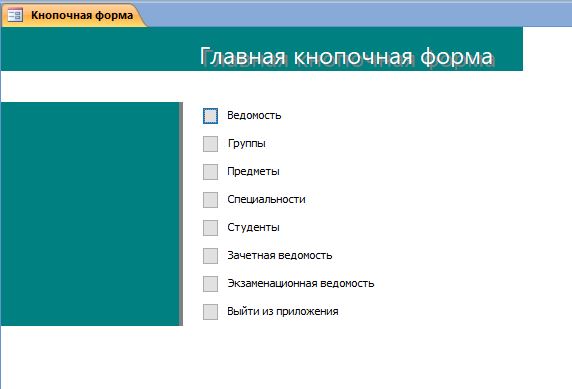Image resolution: width=572 pixels, height=389 pixels.
Task: Select the Ведомость label
Action: pos(254,115)
